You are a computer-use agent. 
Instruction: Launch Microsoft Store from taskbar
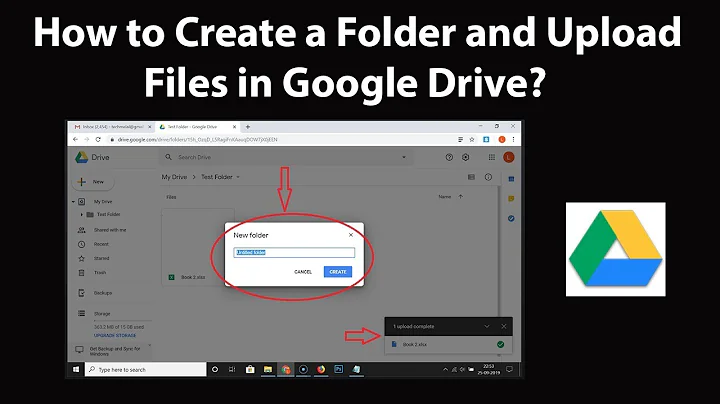click(x=250, y=369)
